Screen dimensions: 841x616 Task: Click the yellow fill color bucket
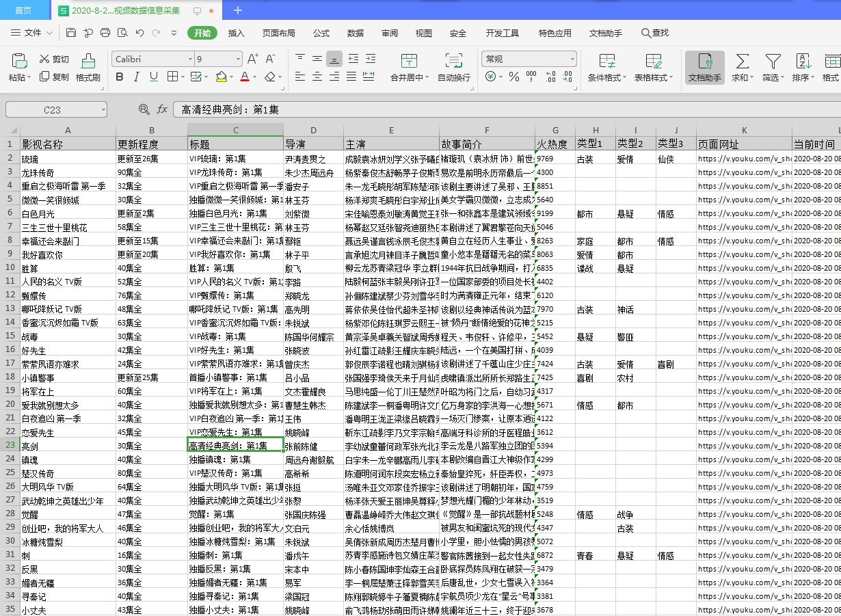(221, 77)
